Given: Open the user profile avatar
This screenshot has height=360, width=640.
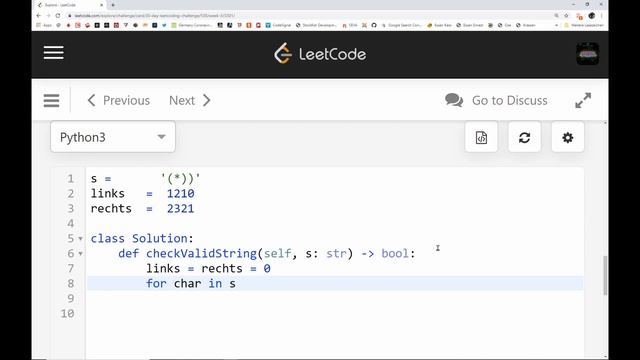Looking at the screenshot, I should pyautogui.click(x=587, y=53).
